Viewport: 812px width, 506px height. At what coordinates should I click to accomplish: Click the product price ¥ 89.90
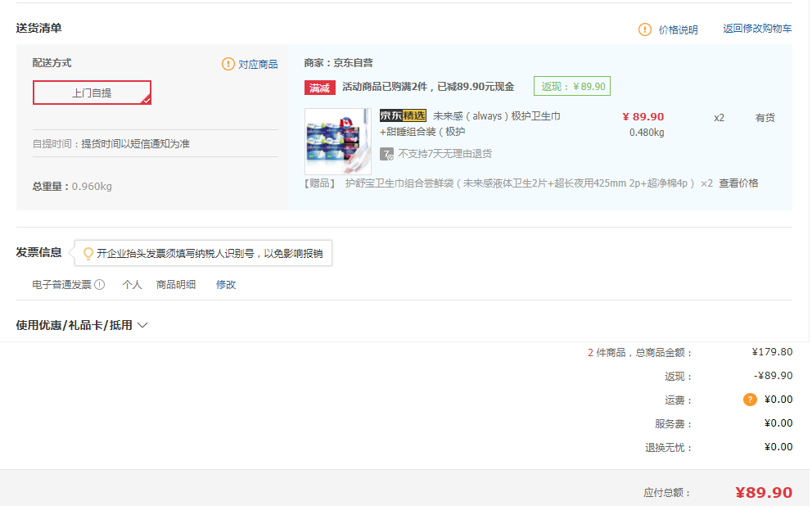coord(643,117)
